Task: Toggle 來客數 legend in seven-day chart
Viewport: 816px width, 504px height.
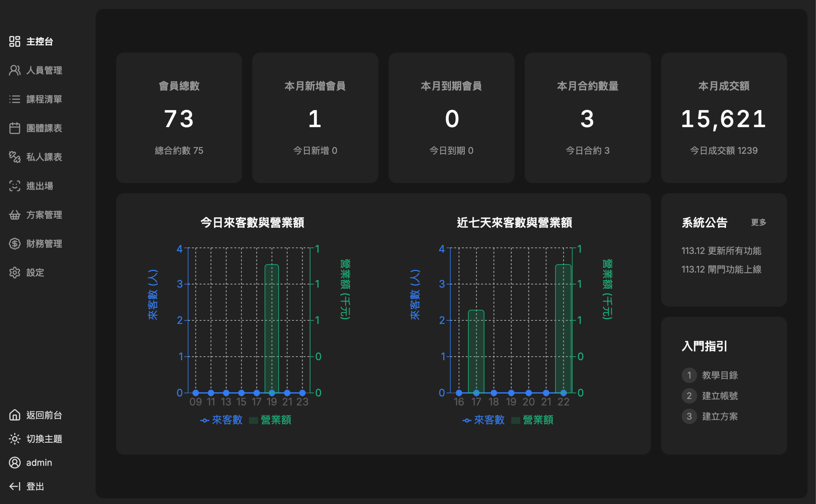Action: pos(484,420)
